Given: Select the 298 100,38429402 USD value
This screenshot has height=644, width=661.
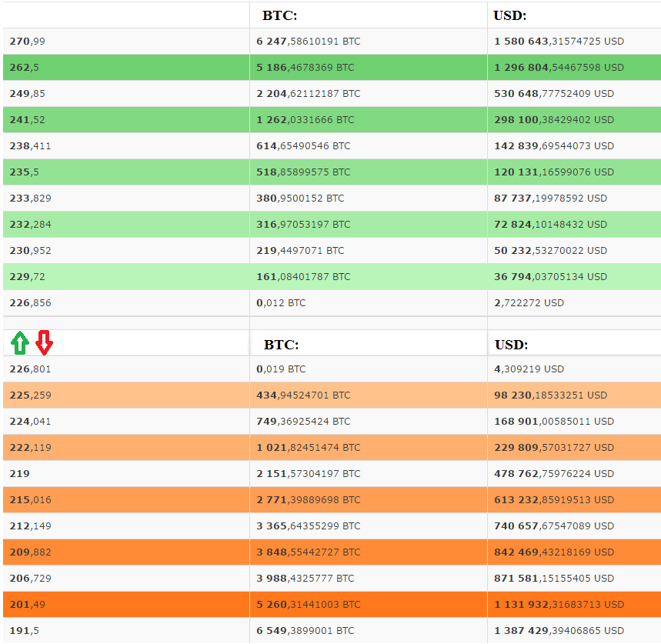Looking at the screenshot, I should coord(554,120).
